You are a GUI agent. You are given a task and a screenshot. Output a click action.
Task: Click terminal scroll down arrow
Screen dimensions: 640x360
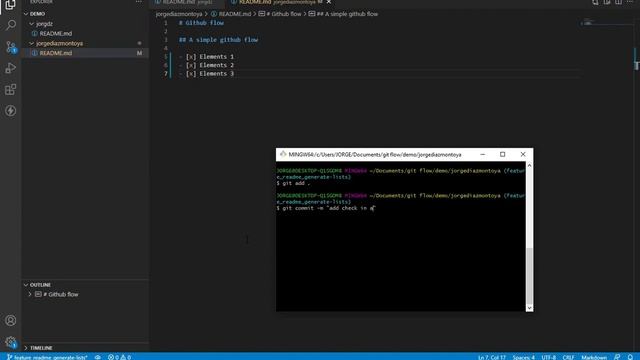pyautogui.click(x=529, y=308)
